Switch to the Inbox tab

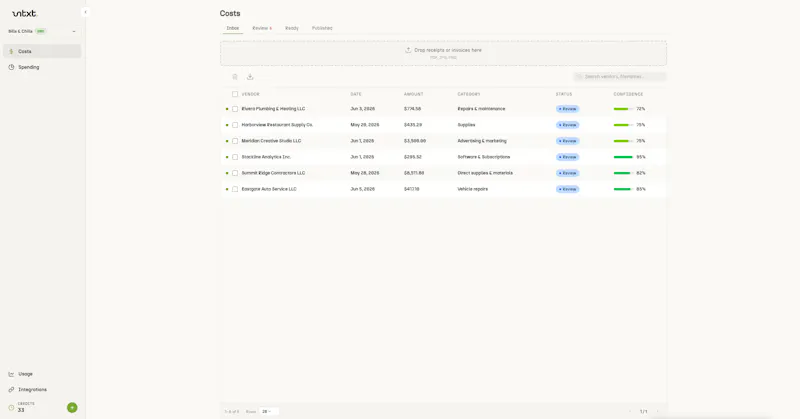point(233,28)
